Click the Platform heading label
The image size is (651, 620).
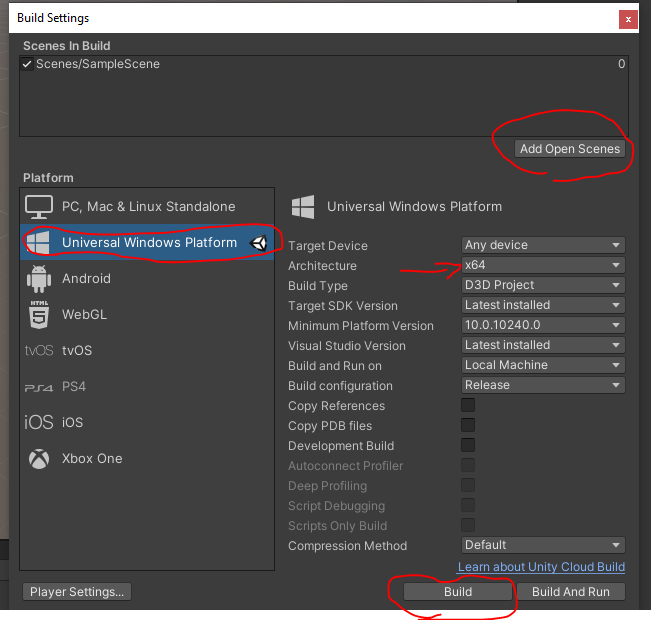48,178
